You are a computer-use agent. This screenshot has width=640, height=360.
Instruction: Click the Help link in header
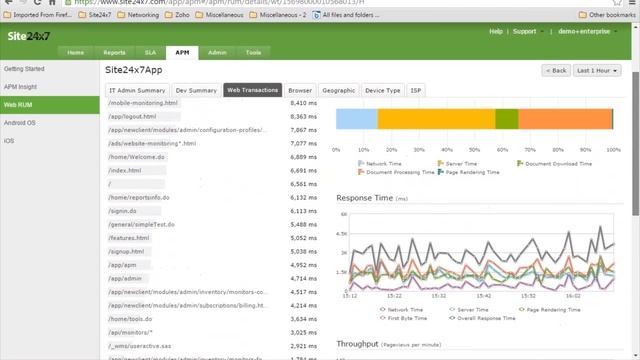(x=496, y=31)
